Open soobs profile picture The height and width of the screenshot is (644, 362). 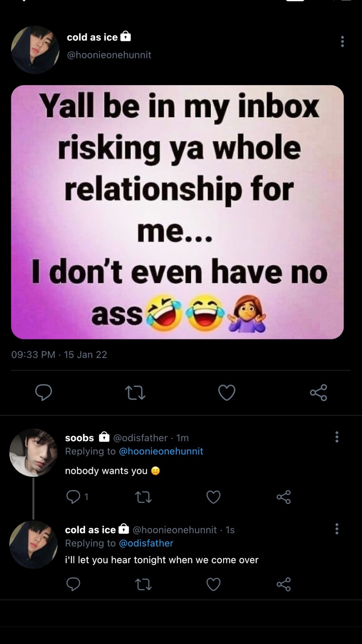click(33, 452)
